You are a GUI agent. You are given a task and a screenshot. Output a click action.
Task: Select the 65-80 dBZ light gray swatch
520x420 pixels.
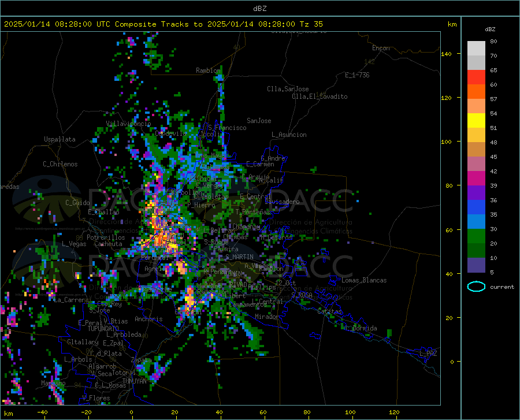(x=476, y=55)
